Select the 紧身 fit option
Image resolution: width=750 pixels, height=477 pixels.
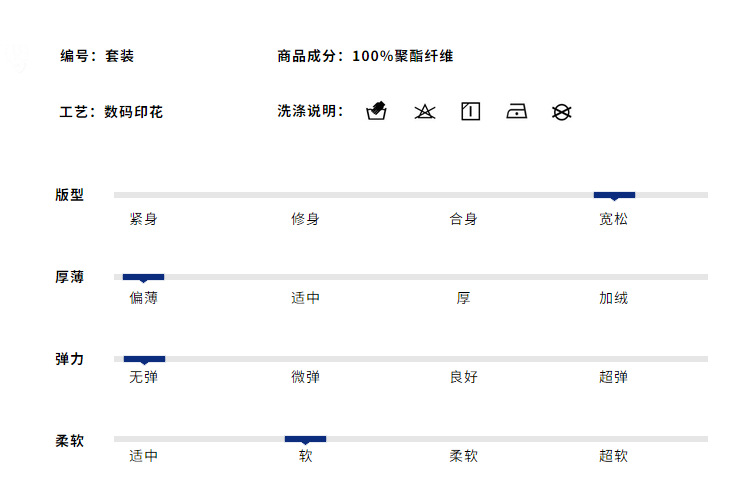coord(143,219)
